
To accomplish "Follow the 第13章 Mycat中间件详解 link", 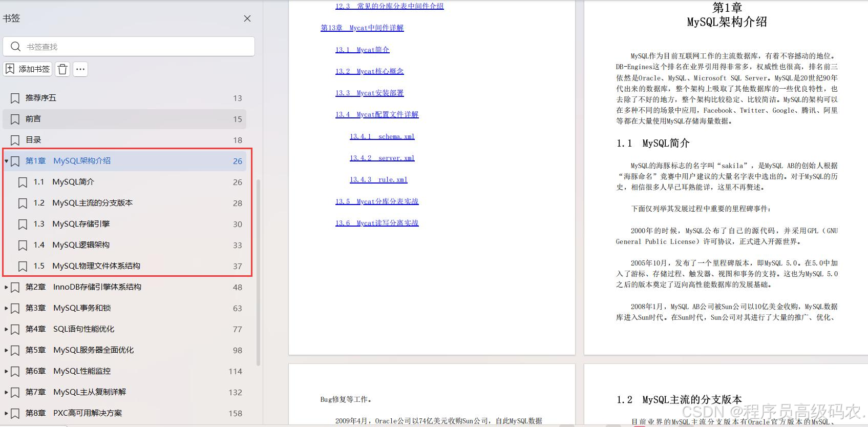I will (362, 28).
